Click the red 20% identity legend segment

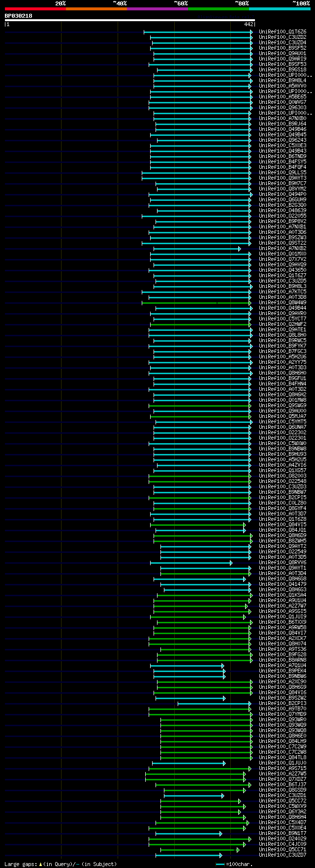click(x=35, y=9)
